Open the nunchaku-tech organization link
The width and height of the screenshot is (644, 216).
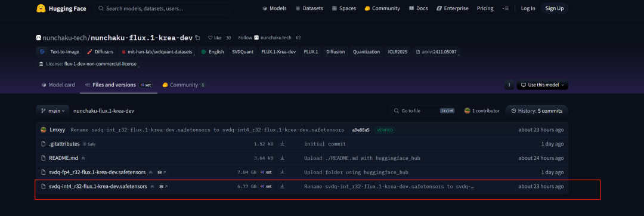(64, 38)
